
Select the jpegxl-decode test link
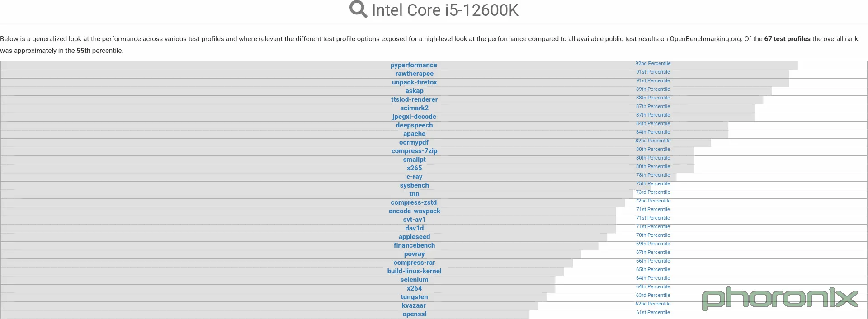[x=414, y=117]
